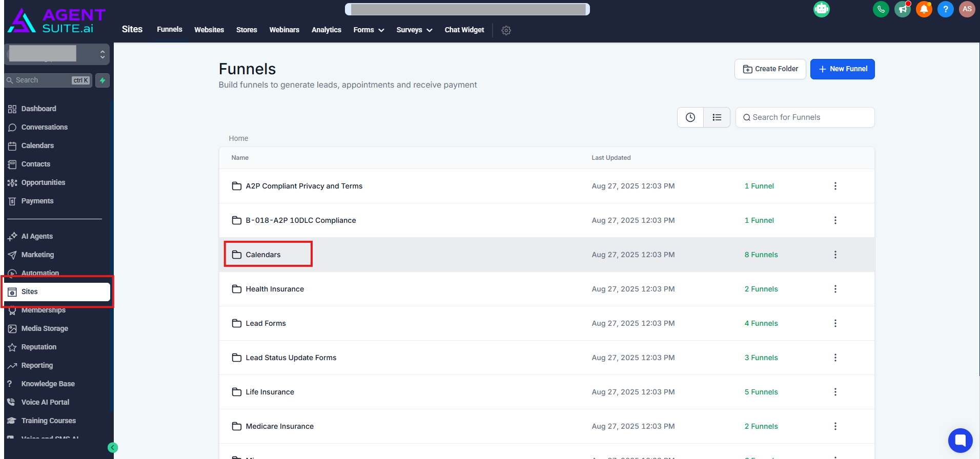Open the Lead Status Update Forms folder
The image size is (980, 459).
(291, 358)
